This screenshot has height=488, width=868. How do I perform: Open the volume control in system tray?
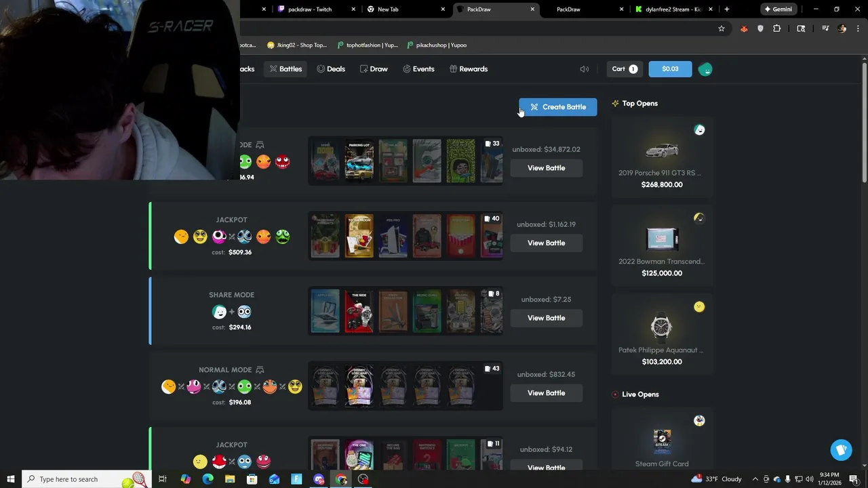(x=810, y=479)
